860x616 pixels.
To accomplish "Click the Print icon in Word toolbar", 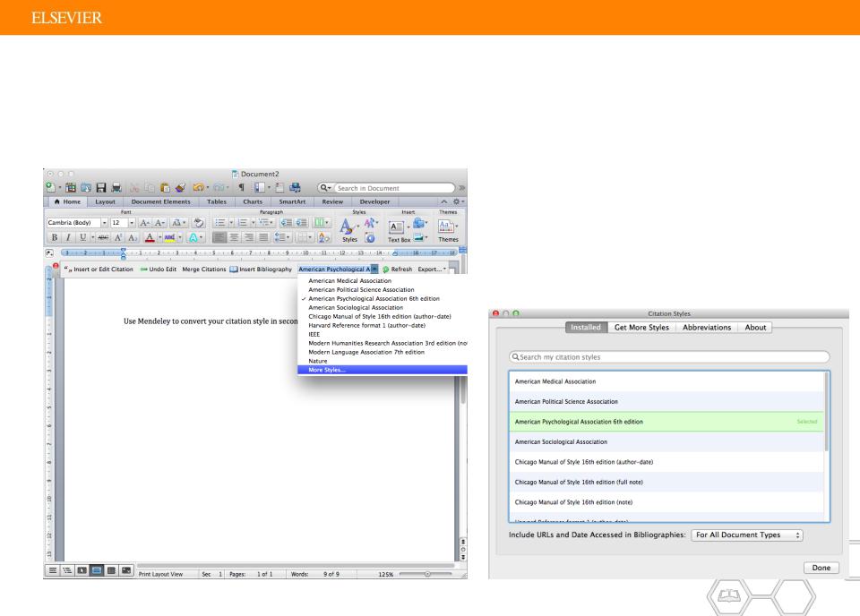I will tap(116, 187).
